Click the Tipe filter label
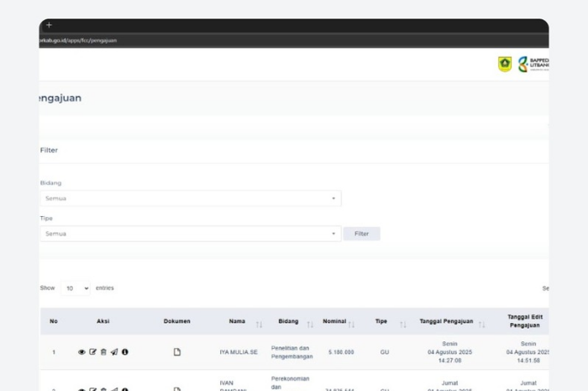 46,219
